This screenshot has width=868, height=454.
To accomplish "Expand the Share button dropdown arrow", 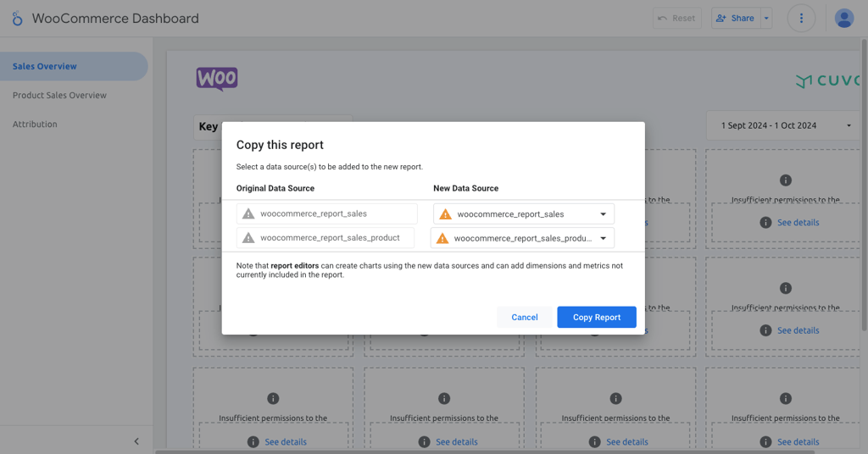I will pyautogui.click(x=766, y=18).
